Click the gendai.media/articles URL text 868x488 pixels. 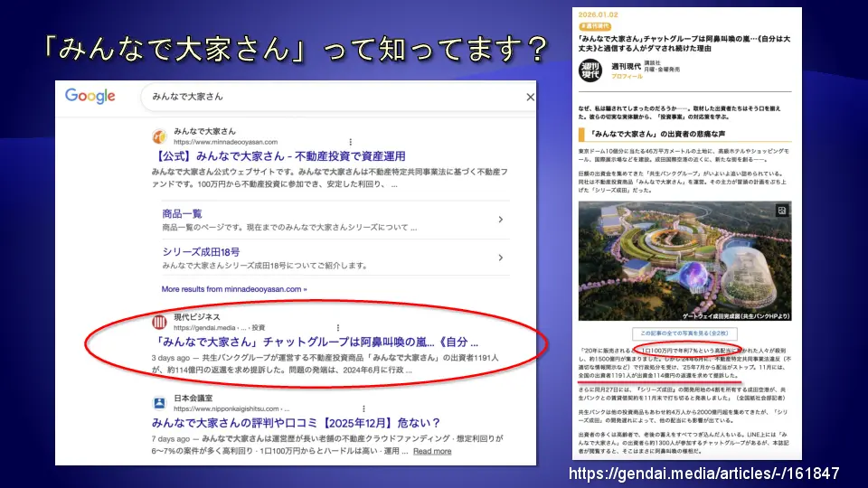(x=704, y=474)
